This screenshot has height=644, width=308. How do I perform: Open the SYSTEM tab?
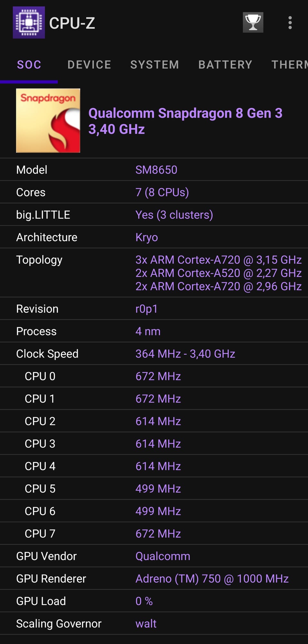(x=155, y=65)
